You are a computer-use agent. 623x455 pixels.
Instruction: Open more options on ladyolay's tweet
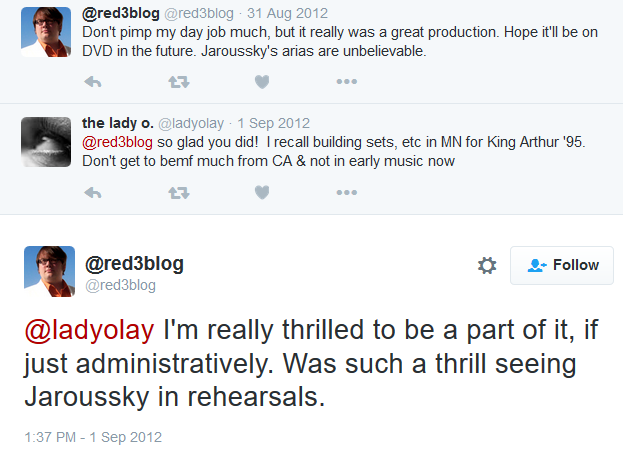click(x=346, y=192)
